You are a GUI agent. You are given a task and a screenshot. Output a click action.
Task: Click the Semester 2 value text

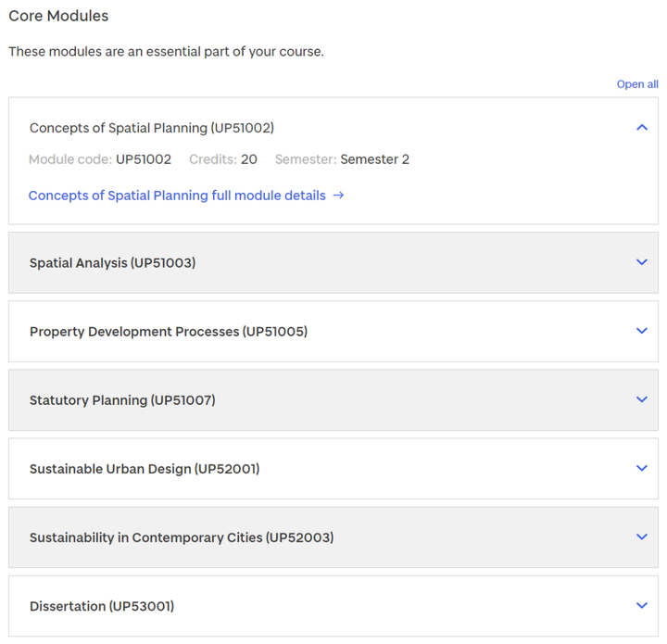tap(375, 159)
